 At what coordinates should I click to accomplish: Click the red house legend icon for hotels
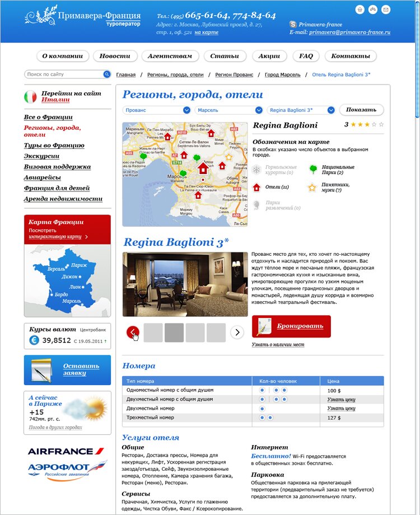point(256,187)
